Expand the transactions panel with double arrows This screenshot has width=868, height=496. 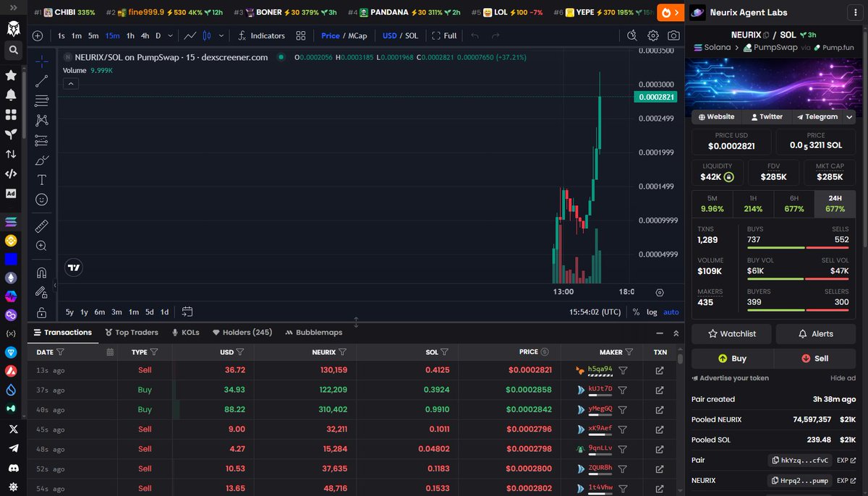(x=676, y=333)
